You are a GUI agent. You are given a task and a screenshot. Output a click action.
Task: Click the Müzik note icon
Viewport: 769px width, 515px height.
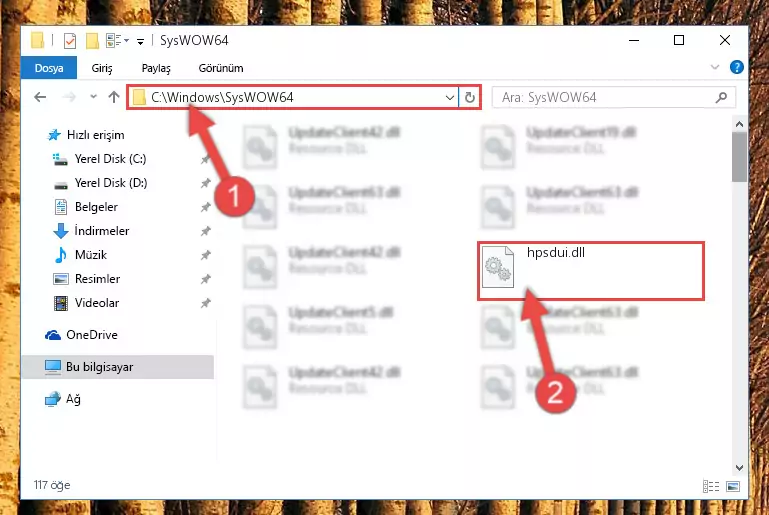pyautogui.click(x=61, y=255)
